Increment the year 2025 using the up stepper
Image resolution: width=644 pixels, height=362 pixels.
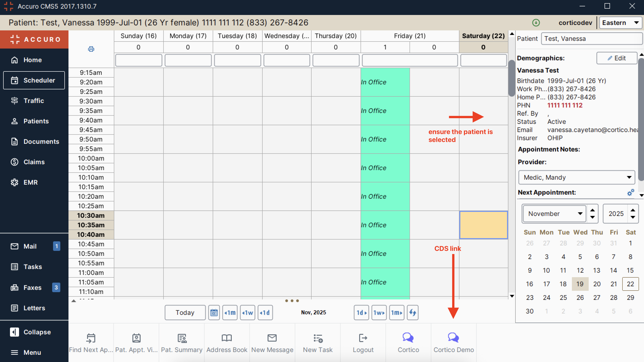633,210
